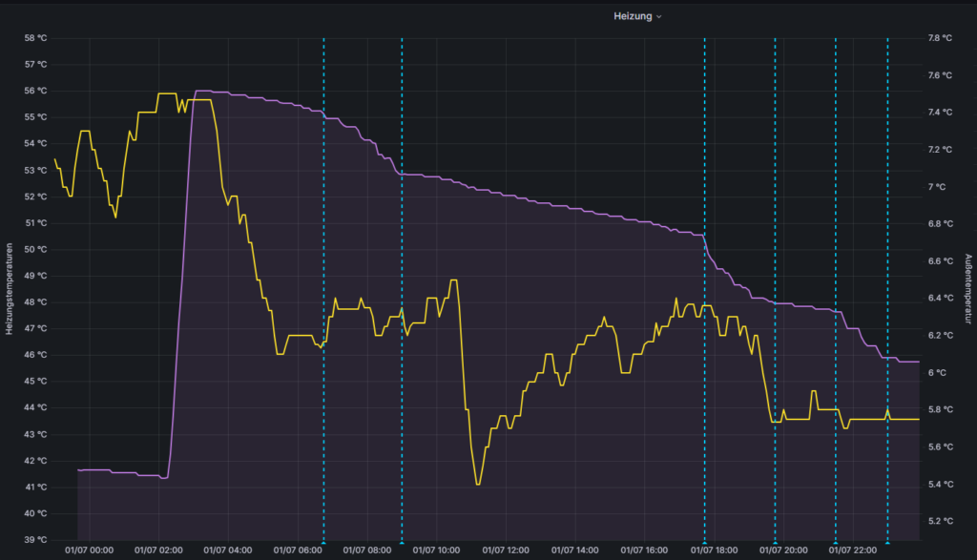Click the 58 °C left axis label
The height and width of the screenshot is (560, 977).
pos(35,38)
